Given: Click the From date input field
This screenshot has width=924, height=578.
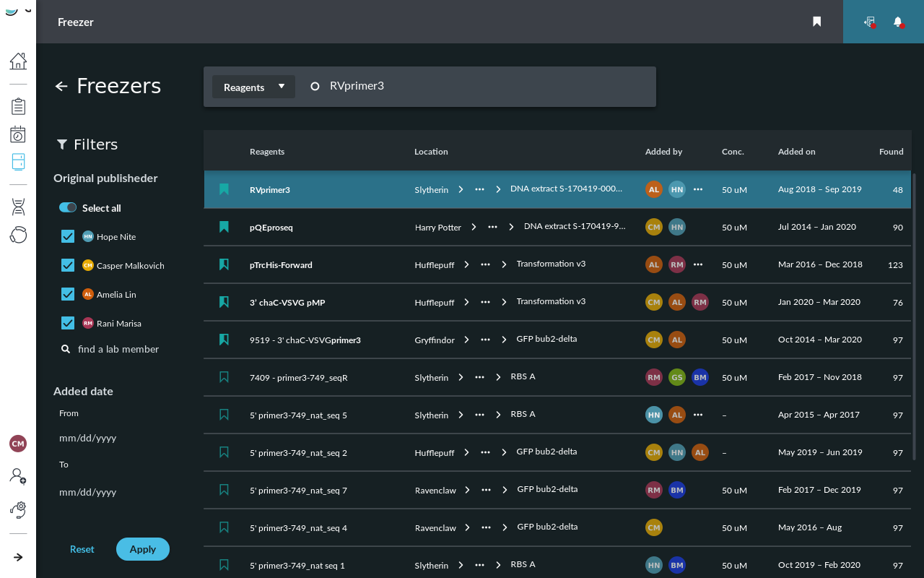Looking at the screenshot, I should 88,438.
